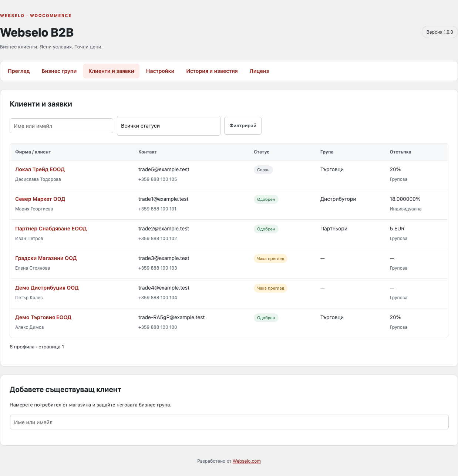Click 20% discount for Локал Трейд ЕООД

395,169
